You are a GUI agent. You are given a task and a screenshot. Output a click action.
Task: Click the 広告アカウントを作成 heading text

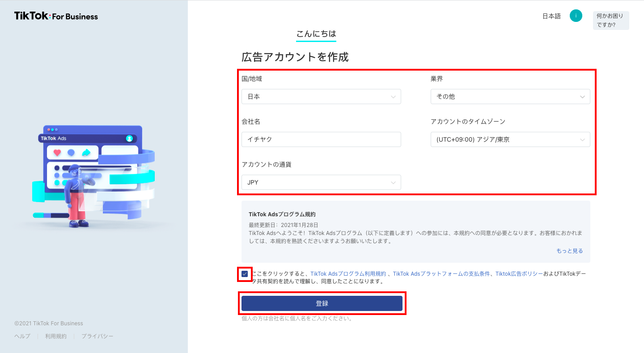[295, 57]
